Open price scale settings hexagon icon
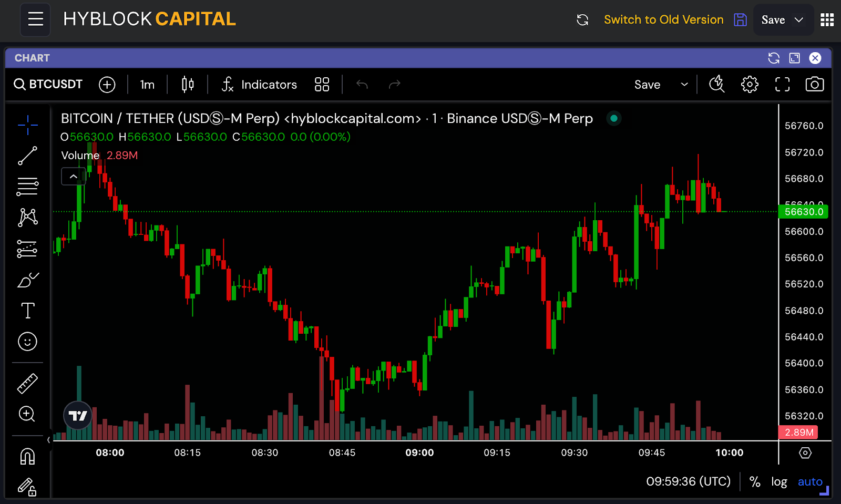Image resolution: width=841 pixels, height=504 pixels. [805, 452]
